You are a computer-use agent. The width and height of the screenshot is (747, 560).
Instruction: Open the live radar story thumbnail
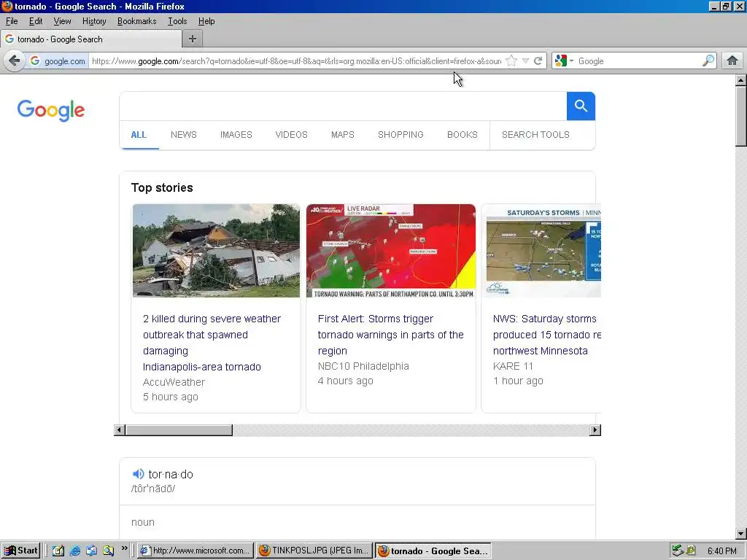click(x=391, y=251)
